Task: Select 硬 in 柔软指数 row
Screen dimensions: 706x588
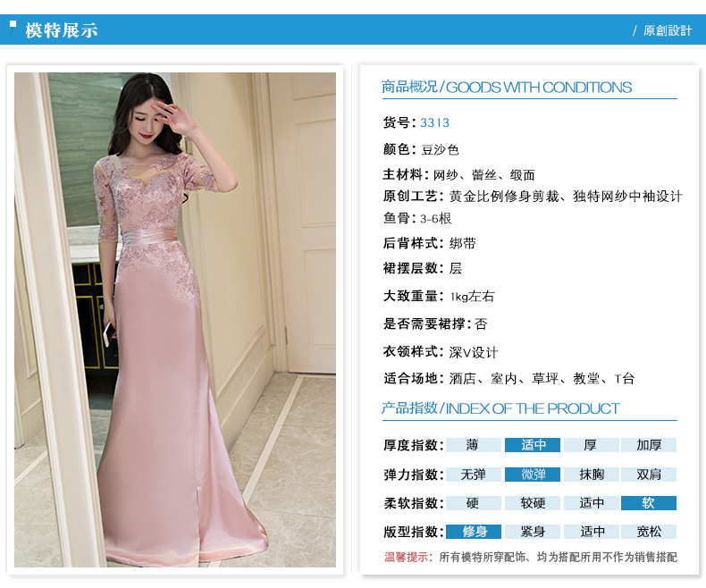Action: 472,503
